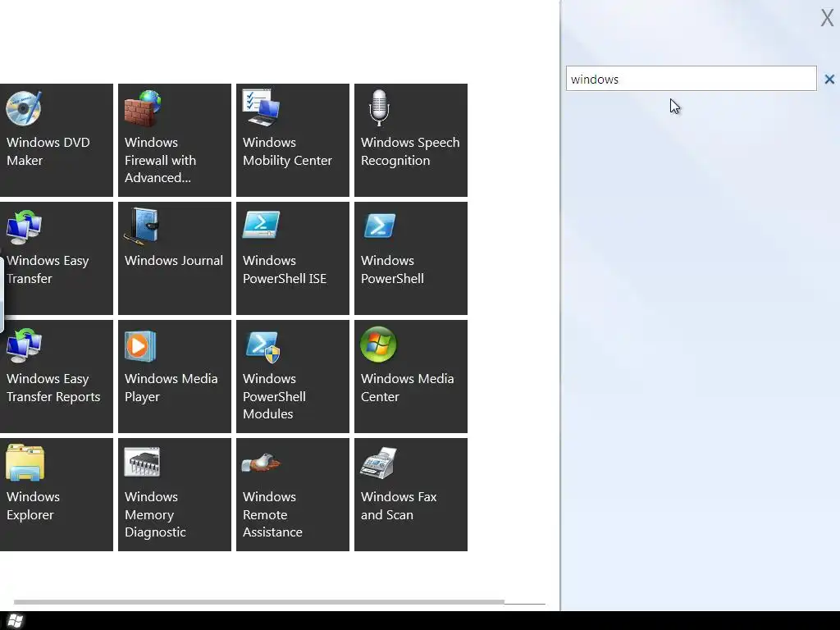This screenshot has width=840, height=630.
Task: Close the search panel with large X
Action: (827, 18)
